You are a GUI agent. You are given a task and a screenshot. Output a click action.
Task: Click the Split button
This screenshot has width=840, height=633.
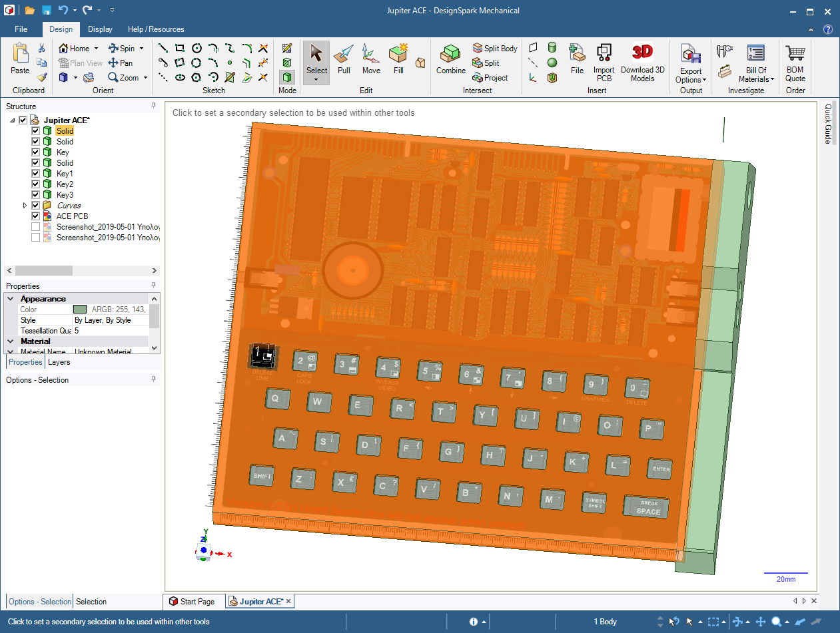point(486,63)
